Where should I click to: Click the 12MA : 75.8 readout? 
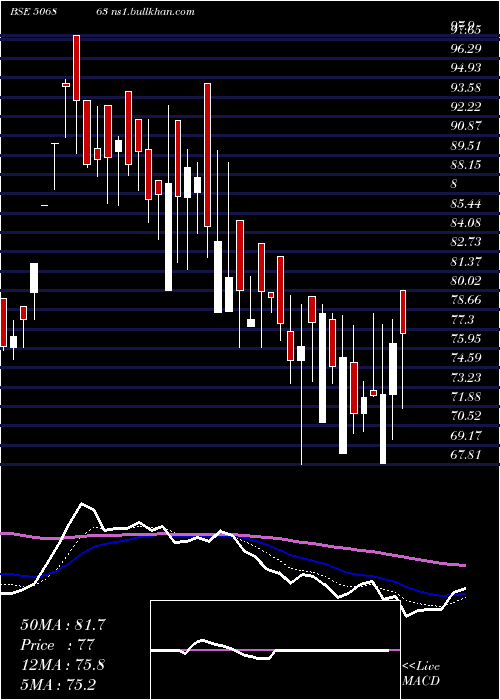63,665
